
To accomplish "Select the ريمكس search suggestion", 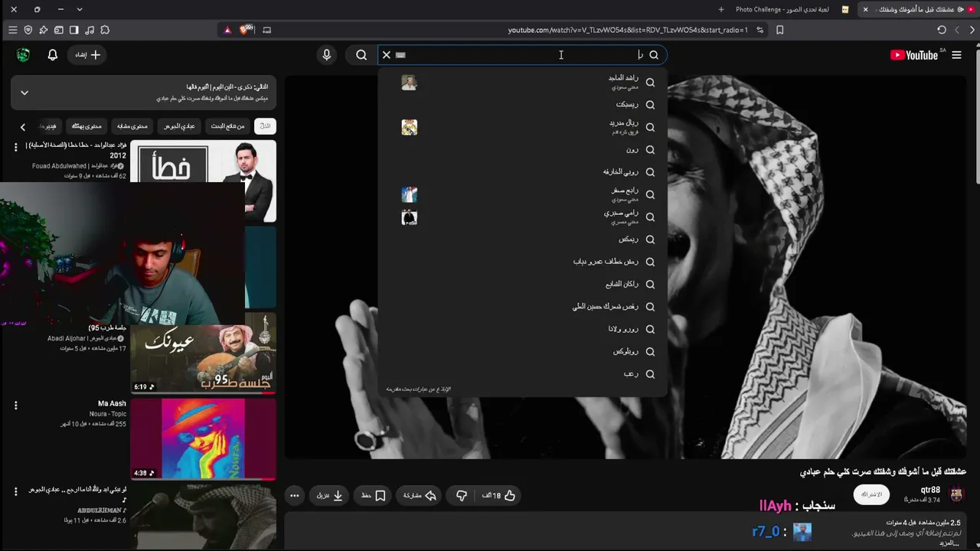I will 523,240.
